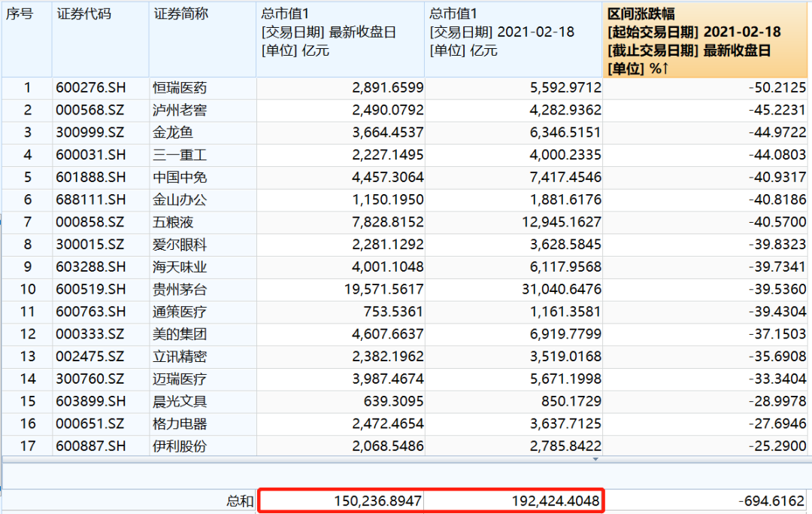Select the 证券代码 column header

101,39
